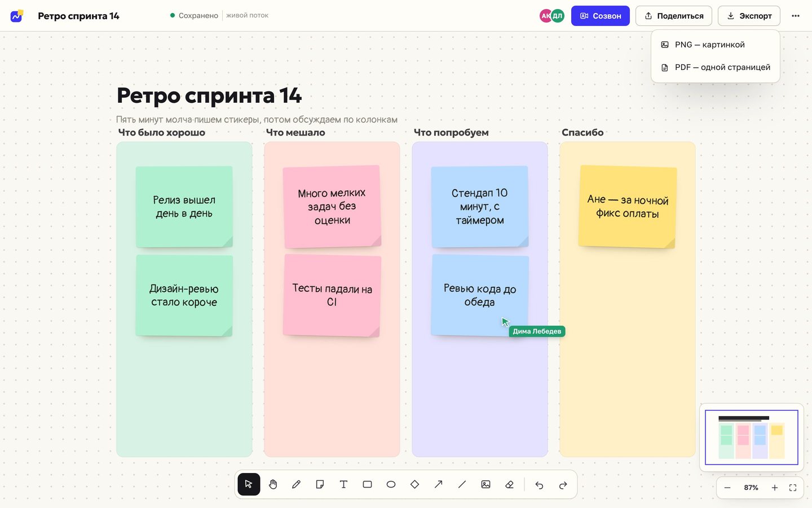Undo the last action

[539, 485]
